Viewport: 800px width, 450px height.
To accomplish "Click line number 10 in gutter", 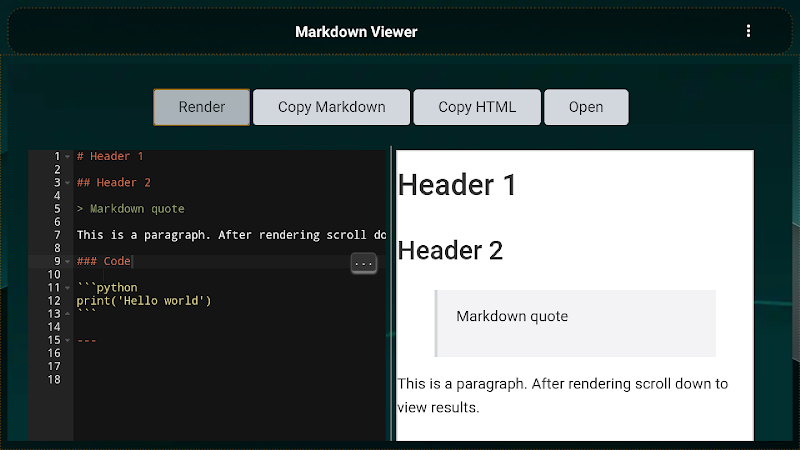I will [54, 274].
